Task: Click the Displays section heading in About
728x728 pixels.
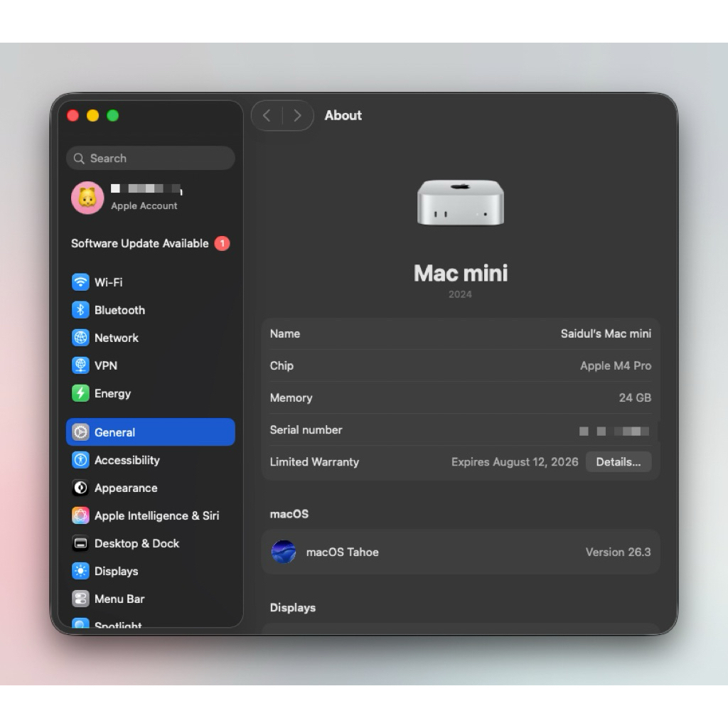Action: coord(292,608)
